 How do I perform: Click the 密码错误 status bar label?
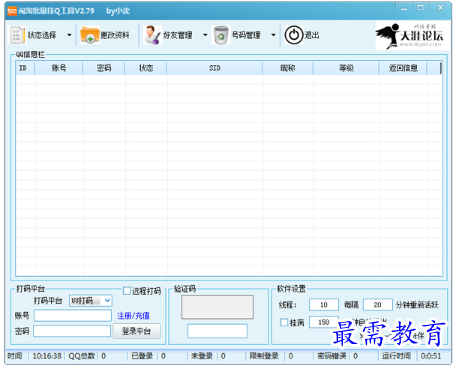[332, 356]
